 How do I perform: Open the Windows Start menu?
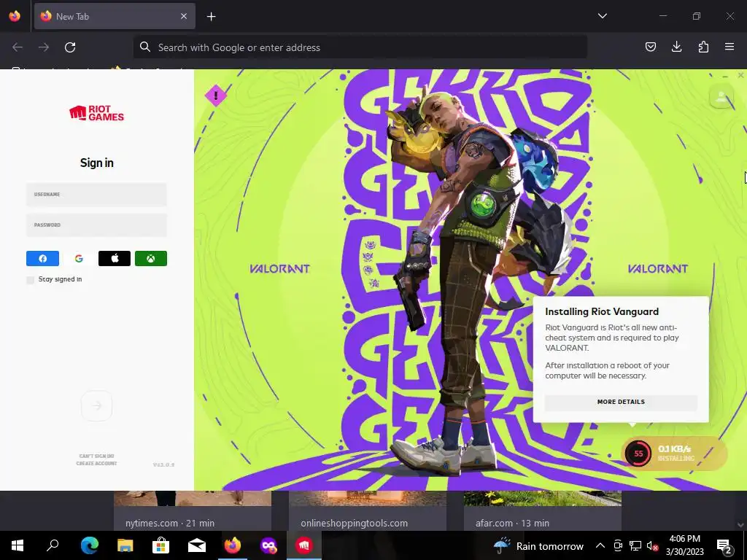pos(18,545)
